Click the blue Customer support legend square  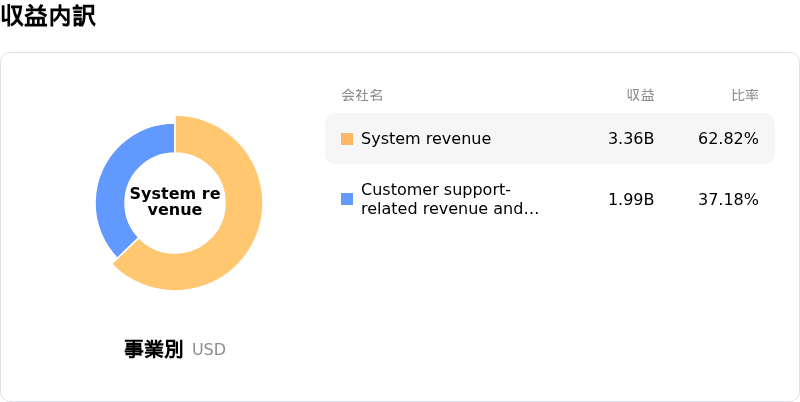(347, 199)
